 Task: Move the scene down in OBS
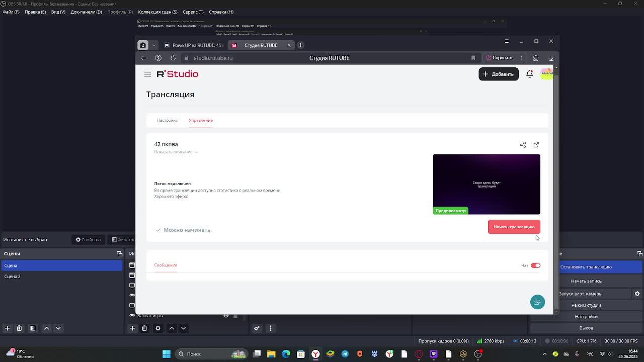tap(58, 328)
